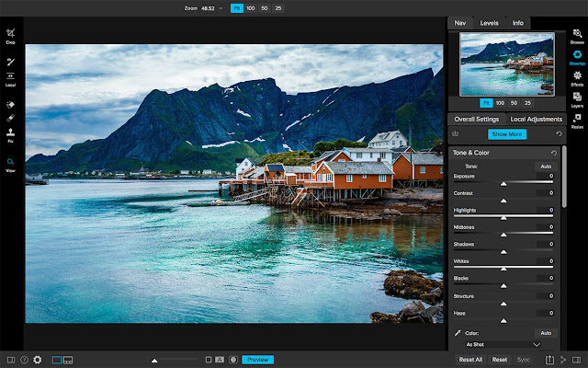588x368 pixels.
Task: Select the Local adjustment brush tool
Action: click(x=10, y=63)
